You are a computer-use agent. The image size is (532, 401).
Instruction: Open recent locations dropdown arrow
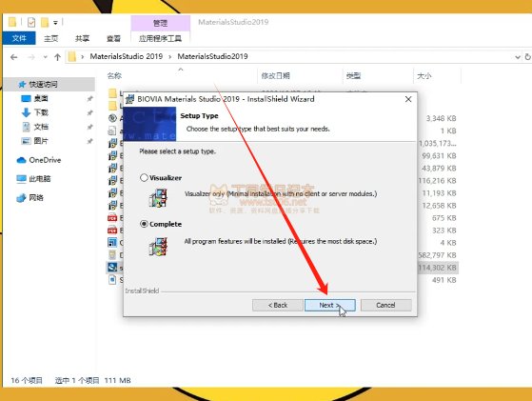(x=45, y=57)
